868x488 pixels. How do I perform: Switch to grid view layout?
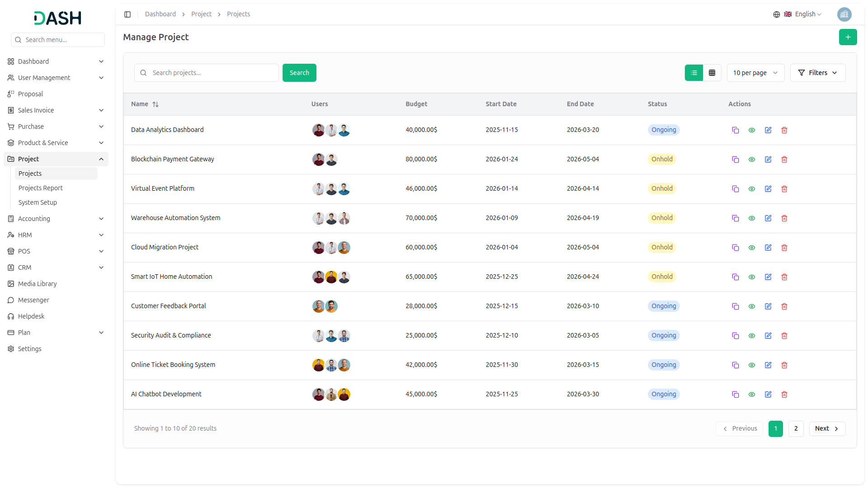(x=712, y=73)
